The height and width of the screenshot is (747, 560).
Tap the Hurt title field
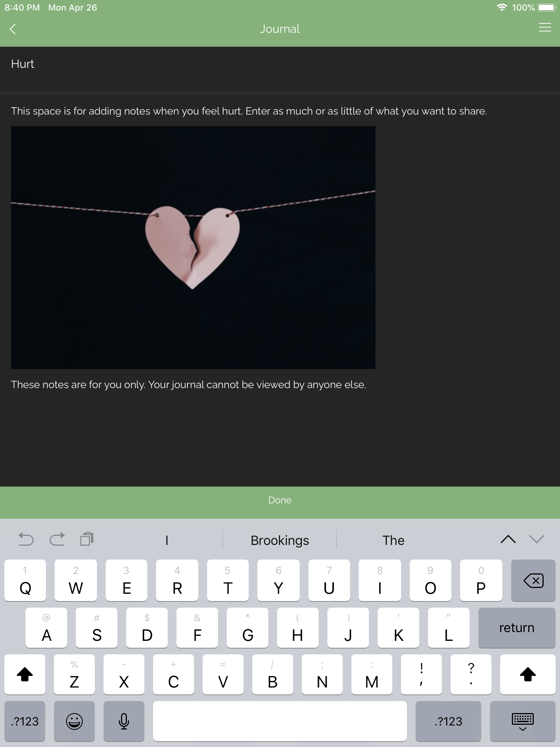tap(280, 69)
